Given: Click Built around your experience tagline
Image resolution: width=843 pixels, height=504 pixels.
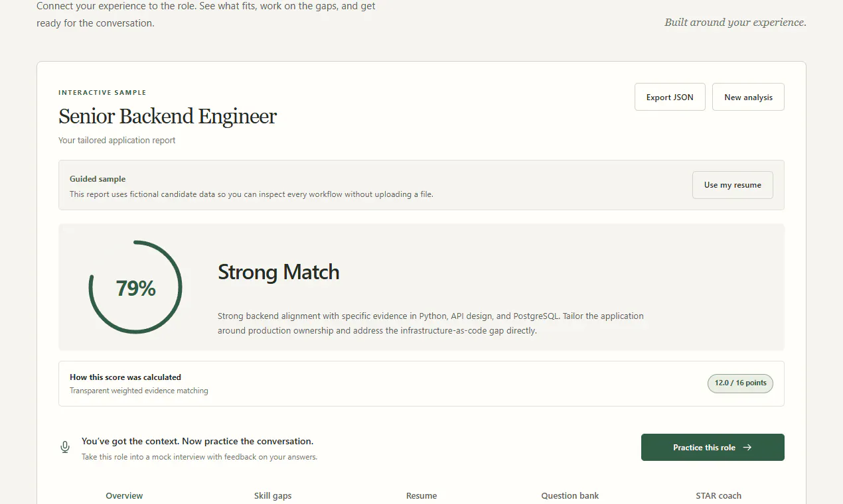Looking at the screenshot, I should coord(735,23).
